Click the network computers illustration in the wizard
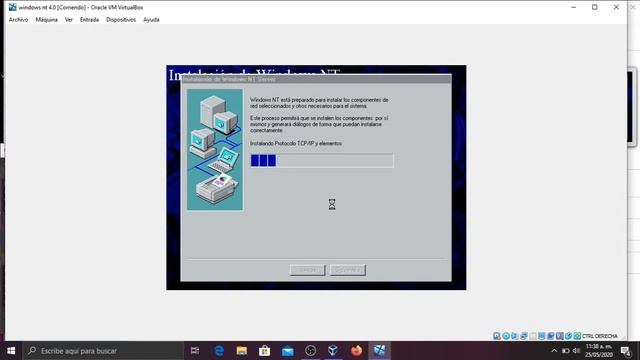This screenshot has height=360, width=640. pos(215,150)
